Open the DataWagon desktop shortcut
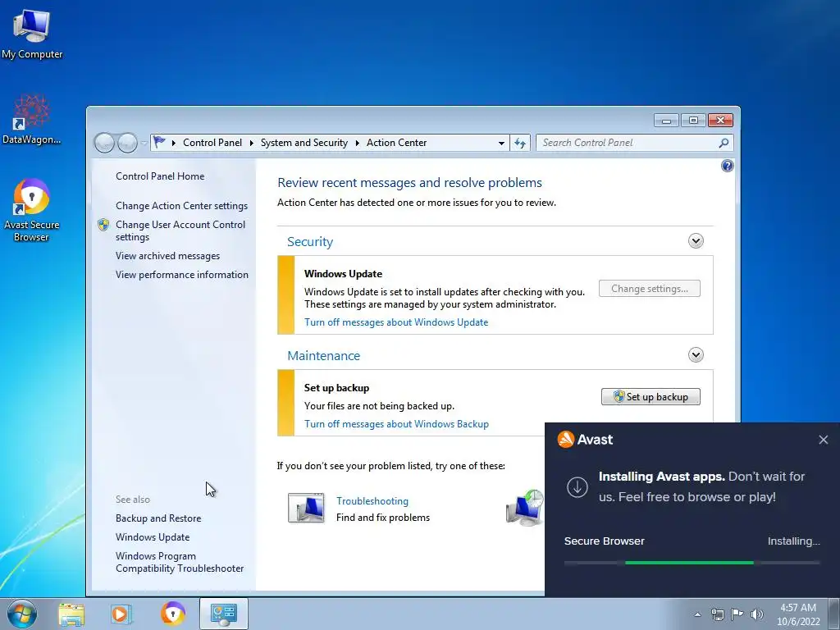 [32, 119]
